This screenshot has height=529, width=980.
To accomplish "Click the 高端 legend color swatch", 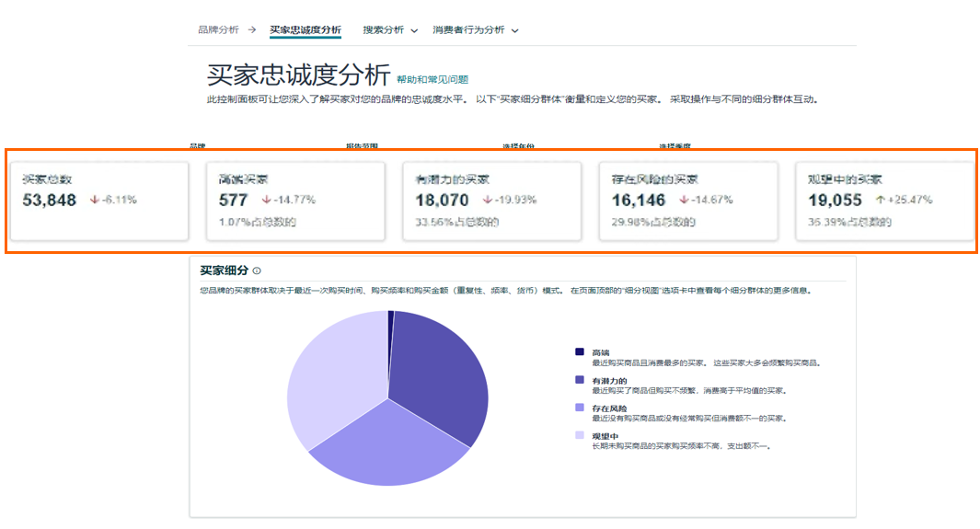I will [x=579, y=351].
